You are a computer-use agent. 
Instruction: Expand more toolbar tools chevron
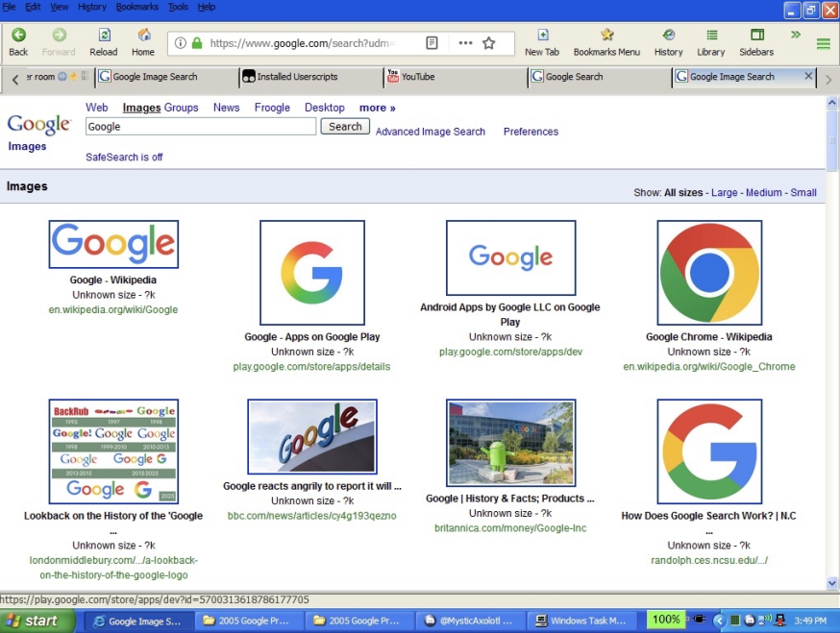(796, 35)
